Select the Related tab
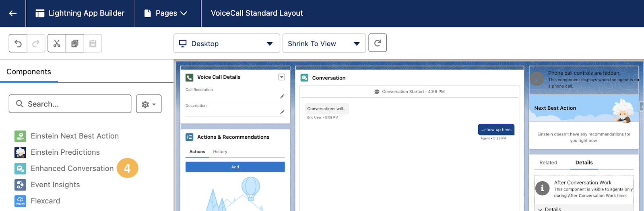The width and height of the screenshot is (644, 211). point(548,163)
